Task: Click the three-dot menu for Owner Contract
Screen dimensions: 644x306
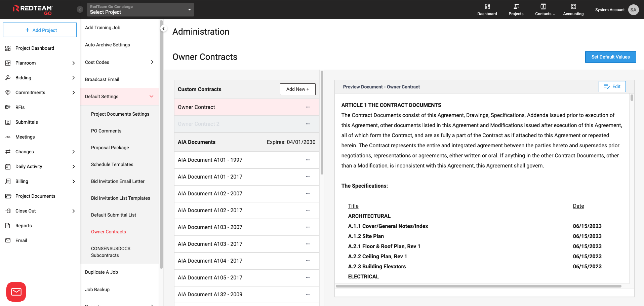Action: [x=308, y=107]
